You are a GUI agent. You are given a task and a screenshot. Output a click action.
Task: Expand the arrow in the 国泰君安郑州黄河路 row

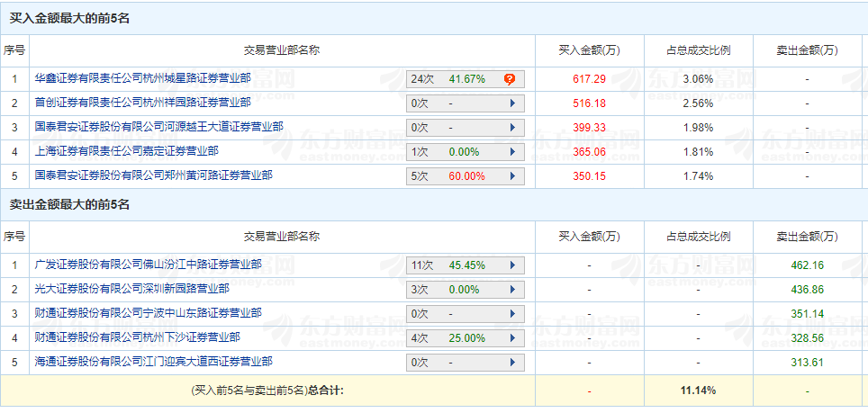click(512, 176)
